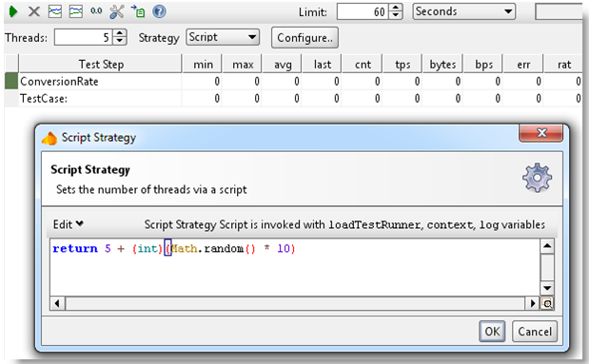Click the tps column header
The height and width of the screenshot is (364, 589).
(x=402, y=65)
